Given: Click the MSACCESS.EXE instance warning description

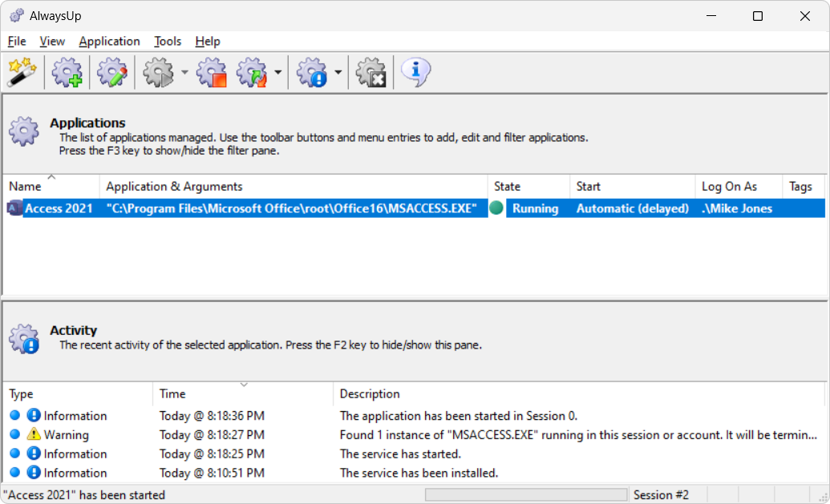Looking at the screenshot, I should (578, 435).
